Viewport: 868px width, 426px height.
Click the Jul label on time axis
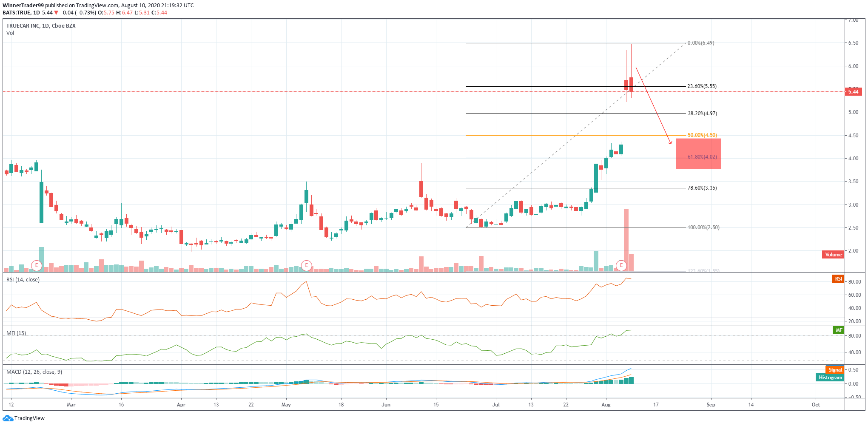click(x=496, y=405)
